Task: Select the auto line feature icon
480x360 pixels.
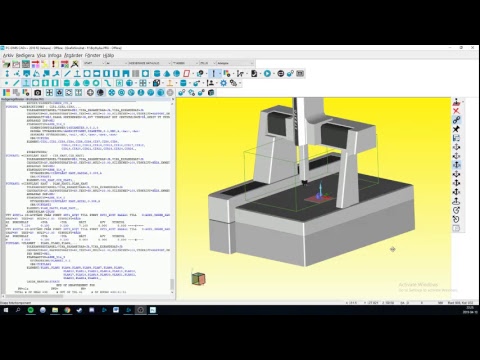Action: click(67, 73)
